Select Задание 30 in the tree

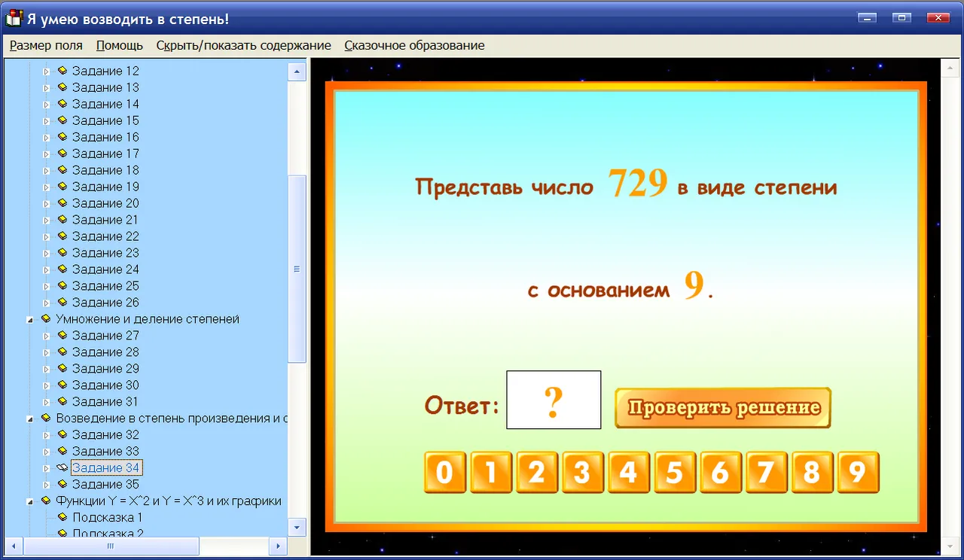[105, 385]
